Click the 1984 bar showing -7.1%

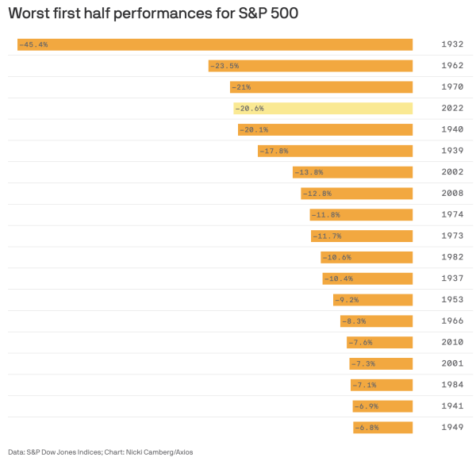(382, 385)
